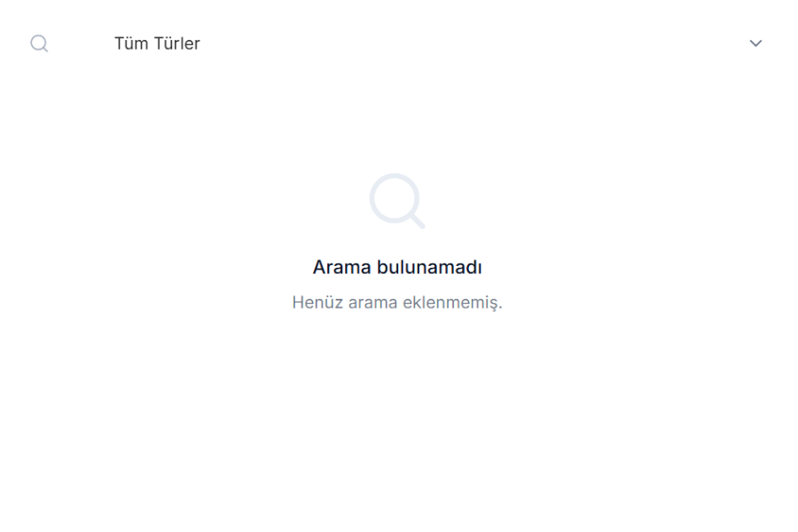This screenshot has width=798, height=532.
Task: Click the empty-state search glyph above heading
Action: click(x=397, y=201)
